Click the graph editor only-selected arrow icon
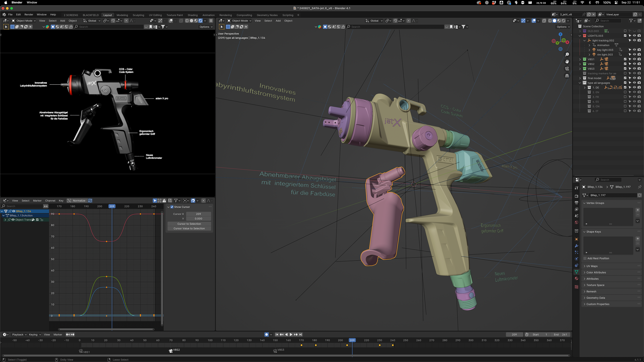This screenshot has width=644, height=362. [x=155, y=201]
